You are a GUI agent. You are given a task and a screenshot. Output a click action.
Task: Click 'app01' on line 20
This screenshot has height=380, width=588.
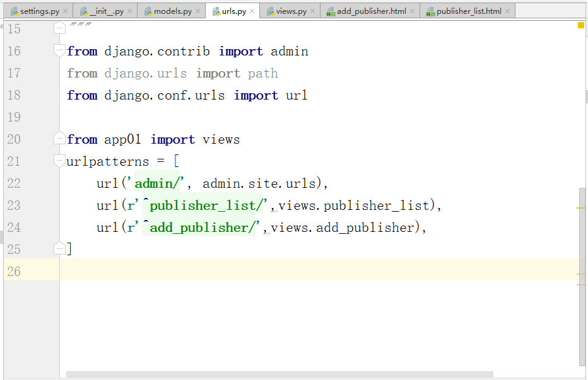(122, 140)
